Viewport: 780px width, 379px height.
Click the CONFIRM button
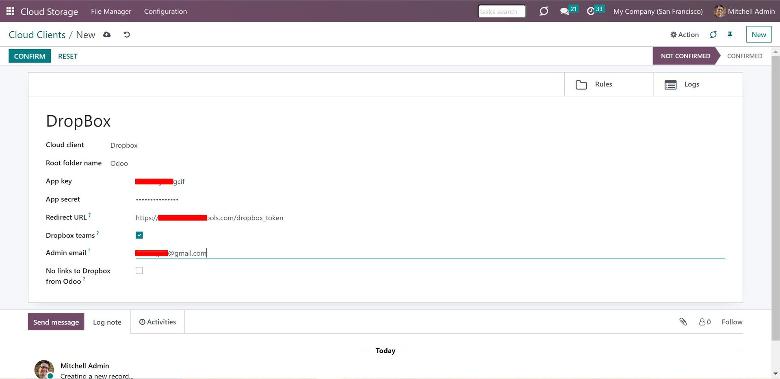[30, 56]
